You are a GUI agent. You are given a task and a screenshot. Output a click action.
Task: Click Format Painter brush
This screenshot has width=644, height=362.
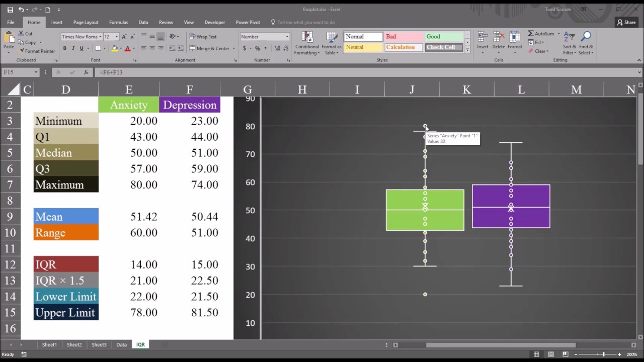point(37,51)
